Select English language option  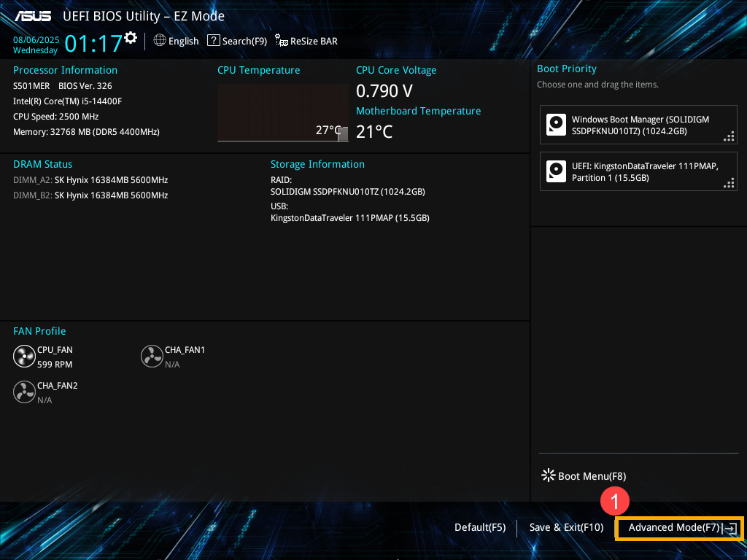[x=183, y=41]
